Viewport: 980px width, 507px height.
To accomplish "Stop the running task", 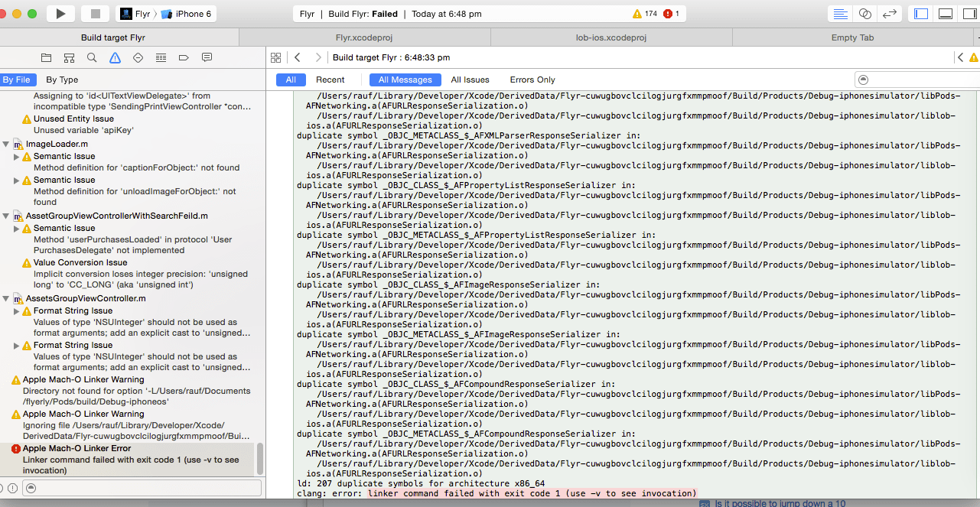I will [x=96, y=14].
